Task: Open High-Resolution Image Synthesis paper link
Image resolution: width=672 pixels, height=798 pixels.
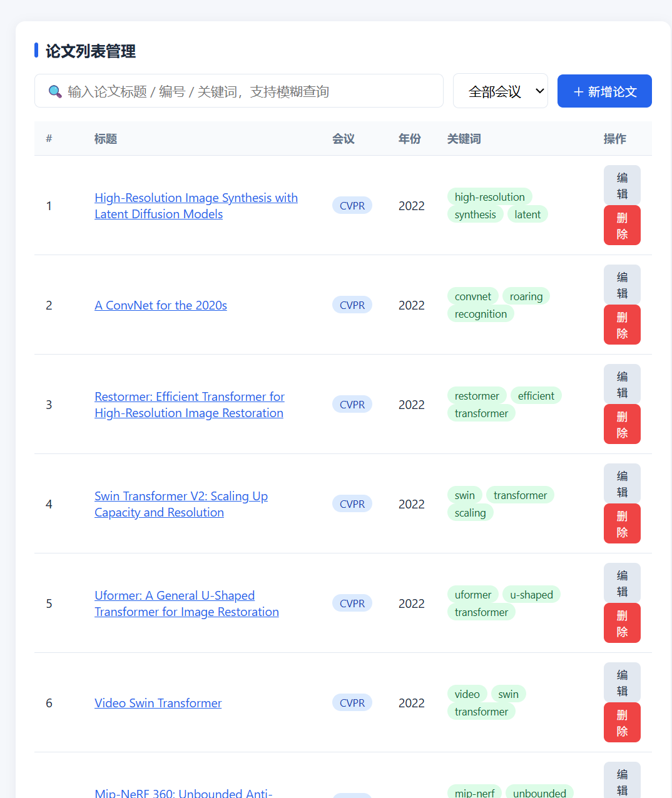Action: point(196,206)
